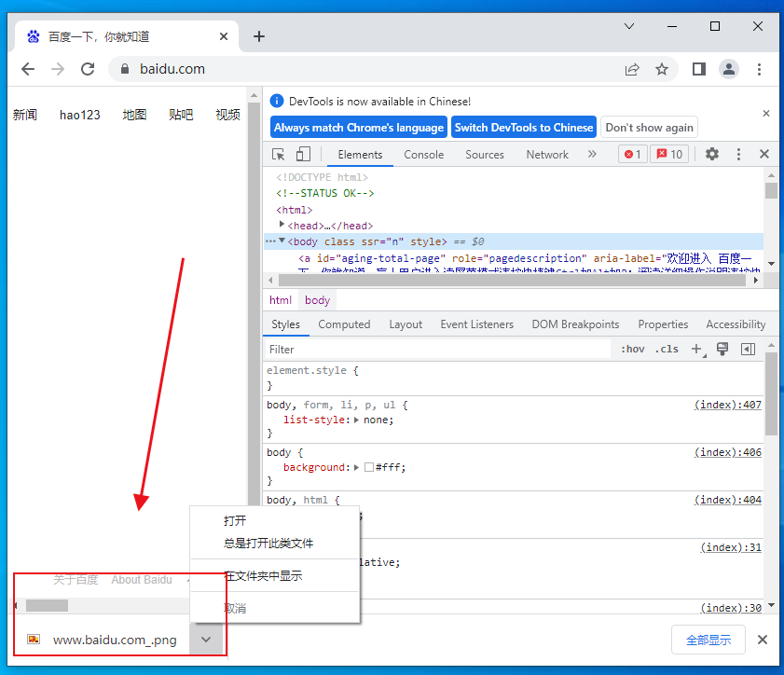Toggle the computed styles sidebar
This screenshot has width=784, height=675.
click(748, 349)
